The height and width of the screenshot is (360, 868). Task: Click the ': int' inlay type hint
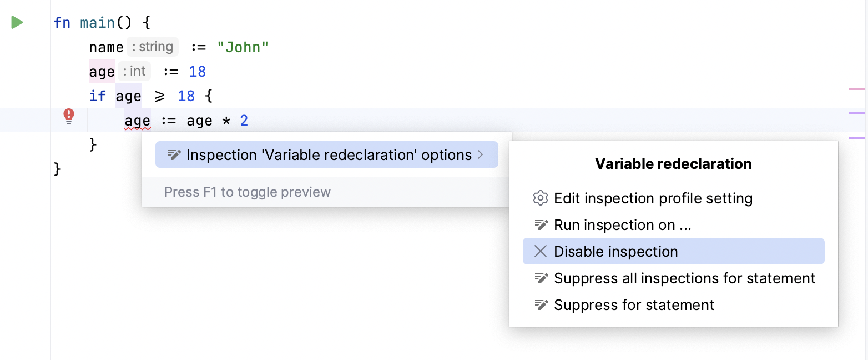coord(134,71)
